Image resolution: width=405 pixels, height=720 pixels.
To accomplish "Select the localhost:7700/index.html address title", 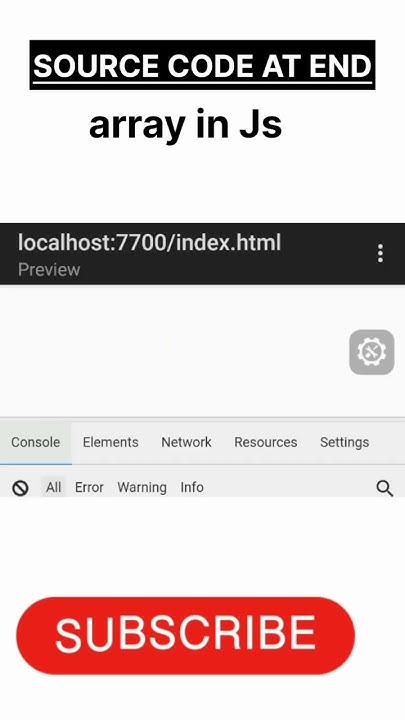I will click(149, 242).
